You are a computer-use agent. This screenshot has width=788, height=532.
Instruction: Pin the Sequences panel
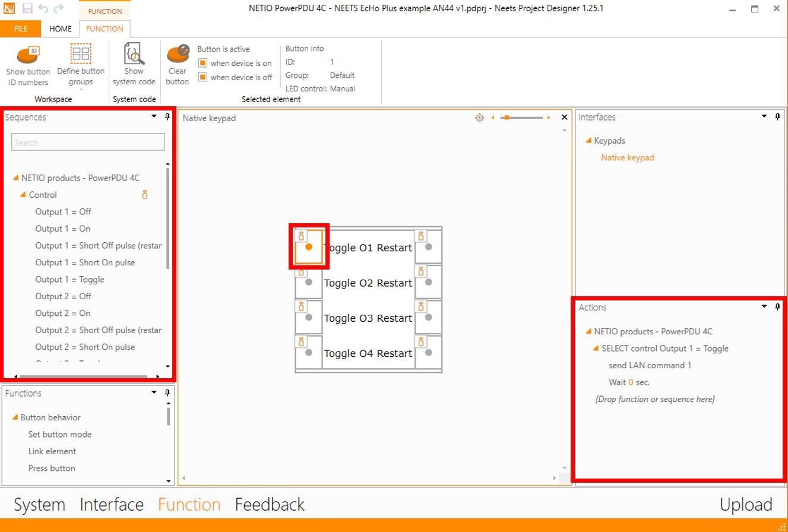point(167,116)
